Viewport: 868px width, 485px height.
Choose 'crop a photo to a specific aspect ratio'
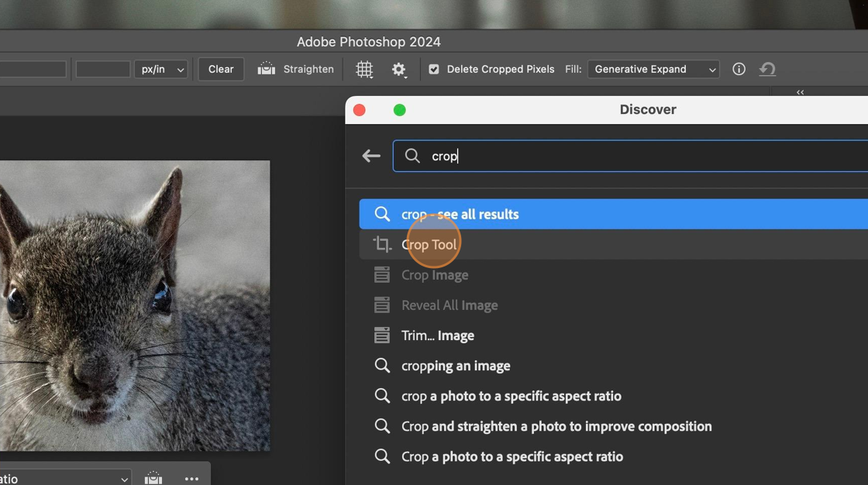pyautogui.click(x=613, y=396)
